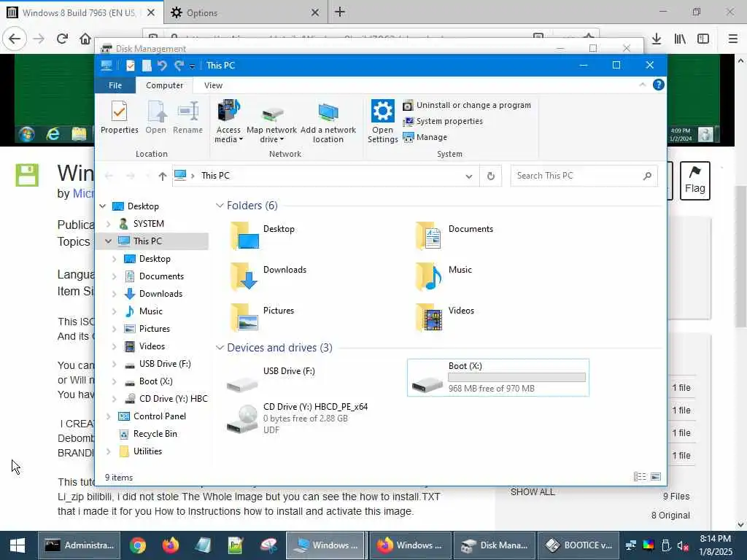The width and height of the screenshot is (747, 560).
Task: Open Administrator command prompt taskbar item
Action: point(79,545)
